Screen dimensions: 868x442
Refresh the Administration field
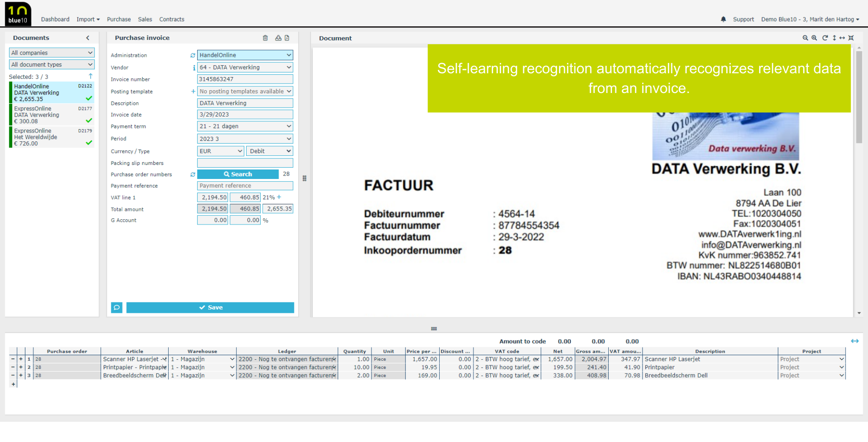(x=193, y=55)
